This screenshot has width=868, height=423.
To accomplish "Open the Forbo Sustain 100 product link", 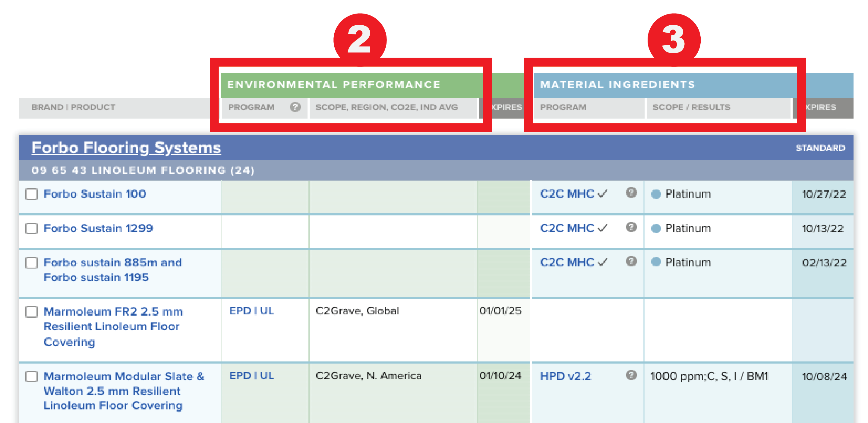I will [95, 194].
